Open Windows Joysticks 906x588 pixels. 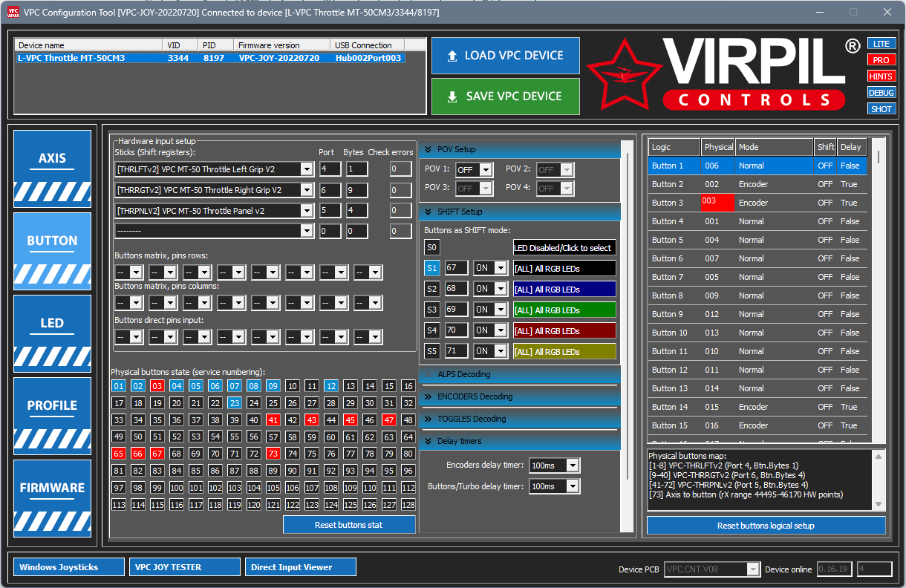68,567
